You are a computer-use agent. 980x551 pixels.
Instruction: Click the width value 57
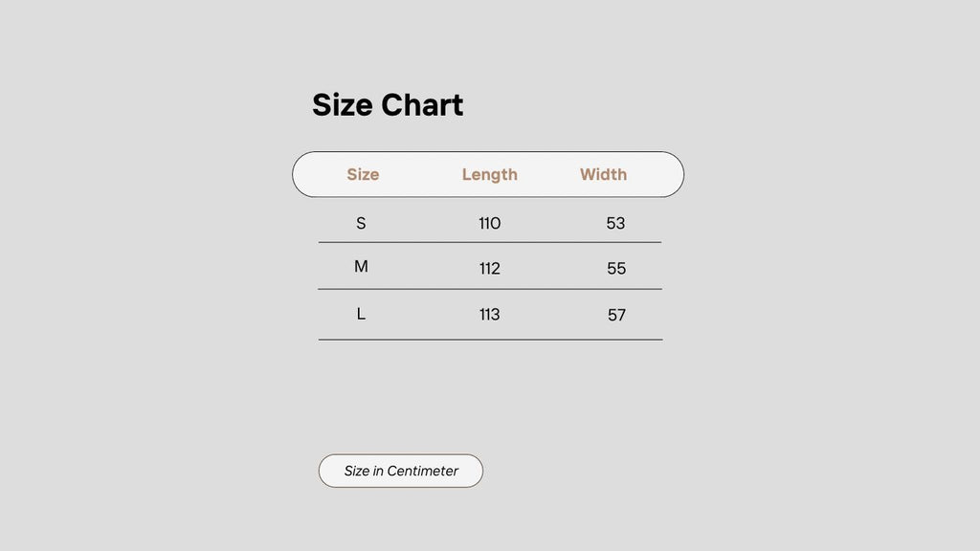(x=616, y=315)
